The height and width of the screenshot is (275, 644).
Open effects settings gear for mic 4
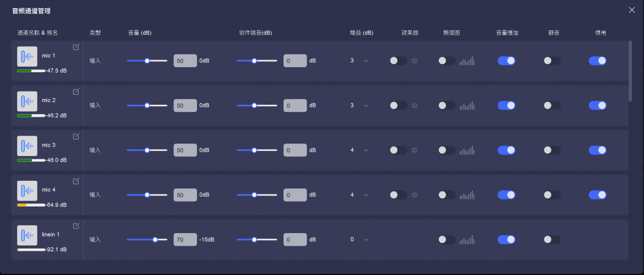pyautogui.click(x=414, y=195)
